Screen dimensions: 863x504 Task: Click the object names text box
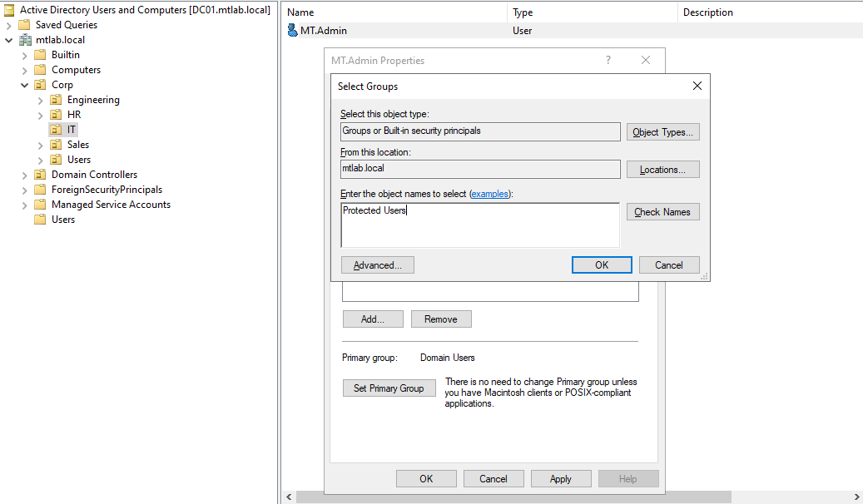coord(480,225)
